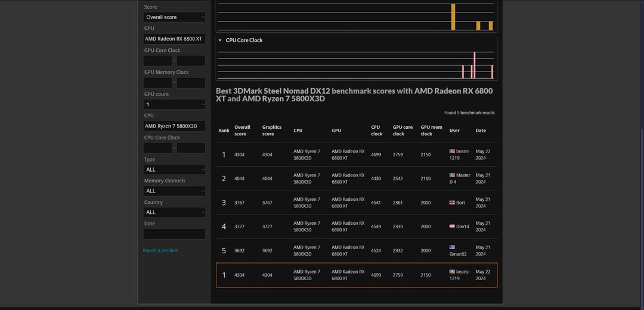Click the flag icon next to Master D 4
This screenshot has width=644, height=310.
(452, 175)
